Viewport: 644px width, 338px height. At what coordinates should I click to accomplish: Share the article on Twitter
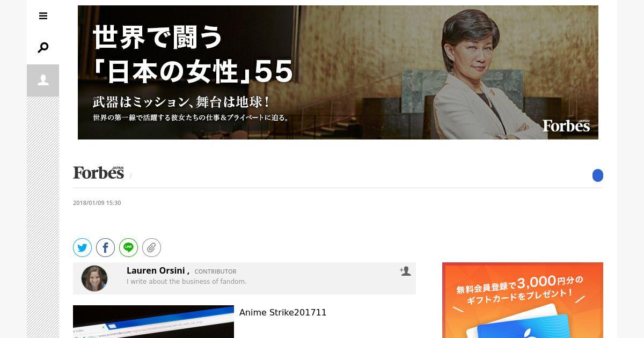point(82,247)
